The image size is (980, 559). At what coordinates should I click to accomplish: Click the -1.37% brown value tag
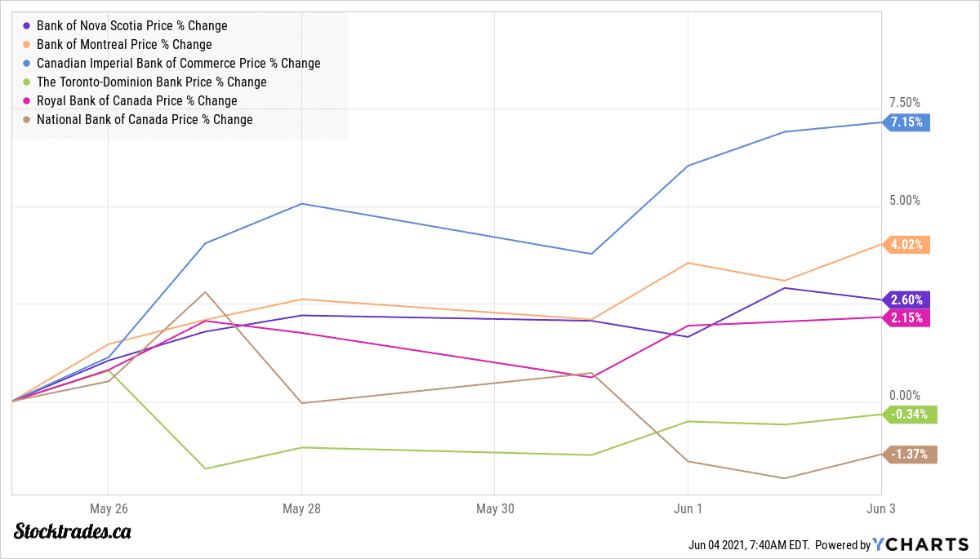pyautogui.click(x=910, y=455)
